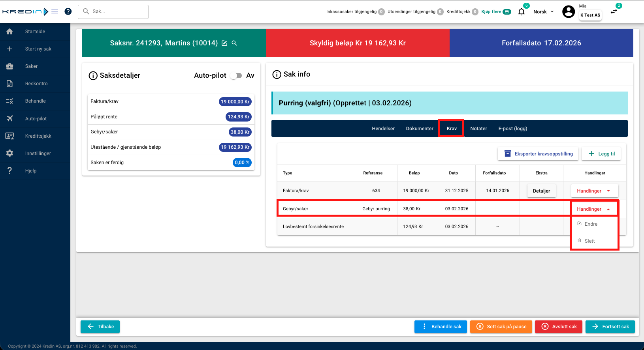
Task: Choose Endre in the Handlinger menu
Action: click(x=591, y=224)
